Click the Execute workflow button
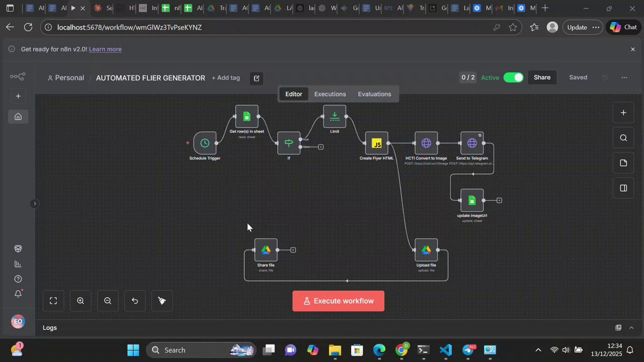 coord(338,301)
